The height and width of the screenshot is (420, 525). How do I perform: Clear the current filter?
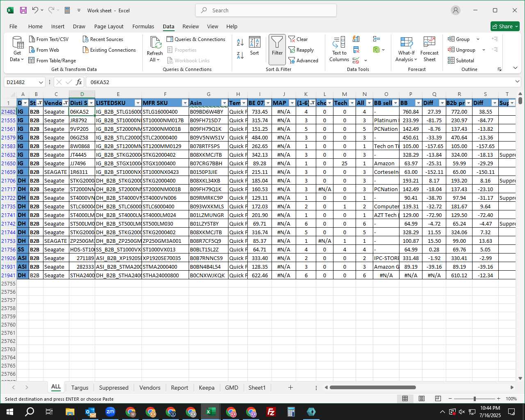(298, 39)
